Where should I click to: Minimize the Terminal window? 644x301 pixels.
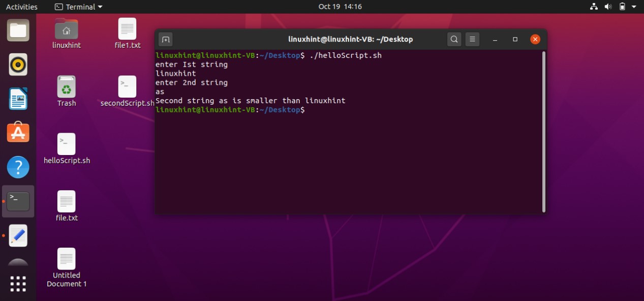[x=495, y=39]
